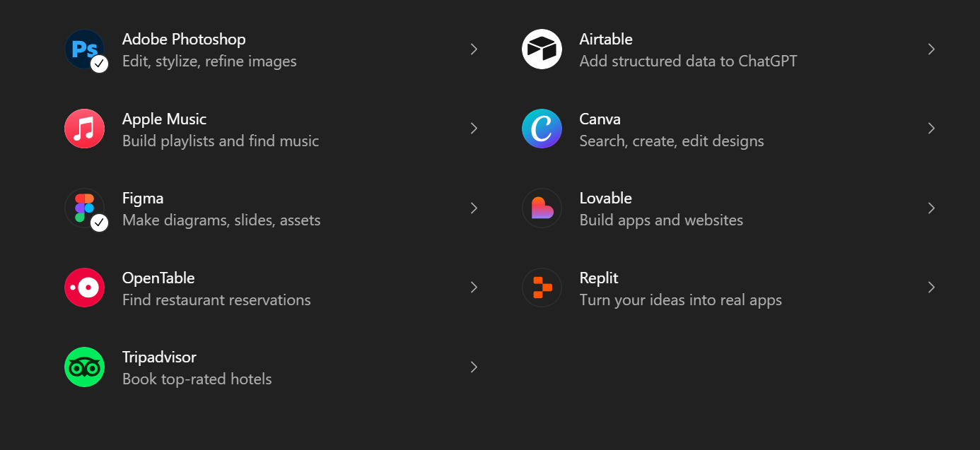Click the checkmark badge on Figma

(100, 223)
